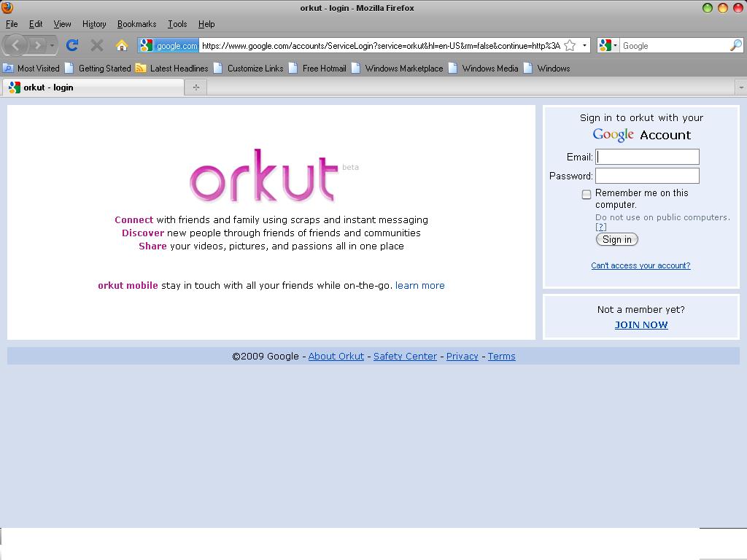The image size is (747, 560).
Task: Open the Getting Started bookmark
Action: click(98, 68)
